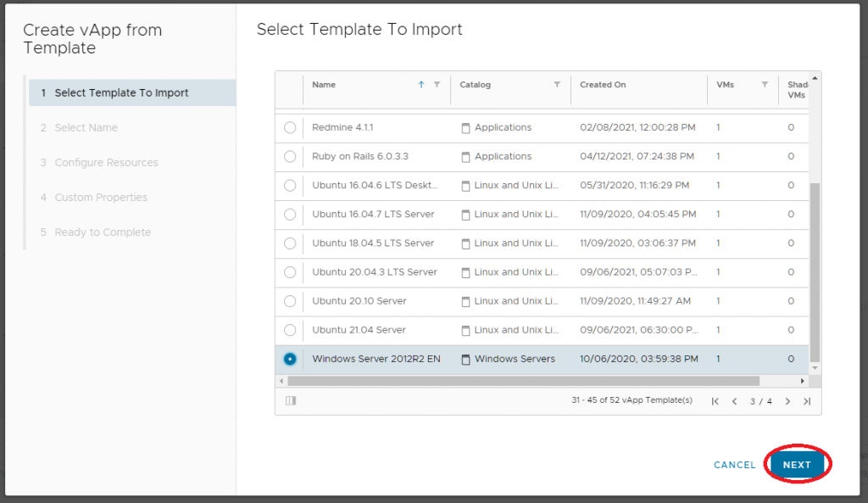Select the Ubuntu 21.04 Server radio button
The image size is (868, 503).
coord(290,330)
